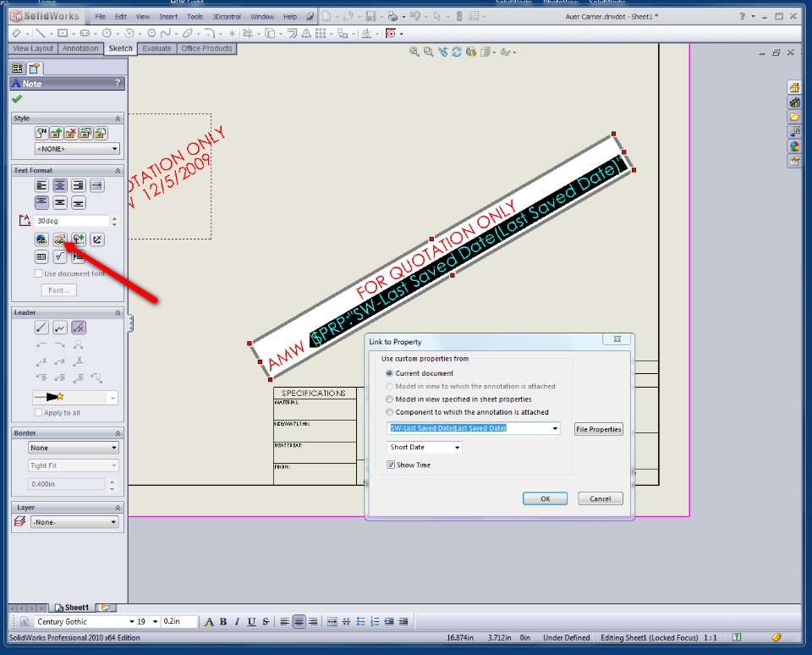This screenshot has width=812, height=655.
Task: Open the Insert menu
Action: pos(168,17)
